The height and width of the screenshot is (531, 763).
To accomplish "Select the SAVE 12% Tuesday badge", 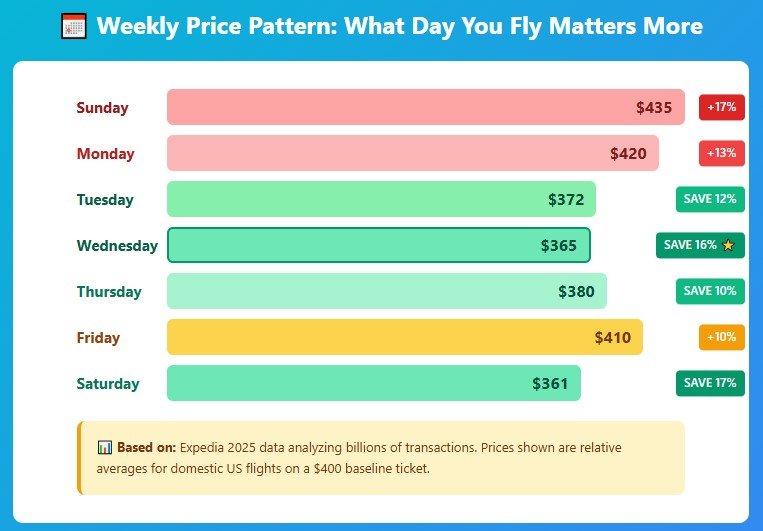I will [710, 199].
